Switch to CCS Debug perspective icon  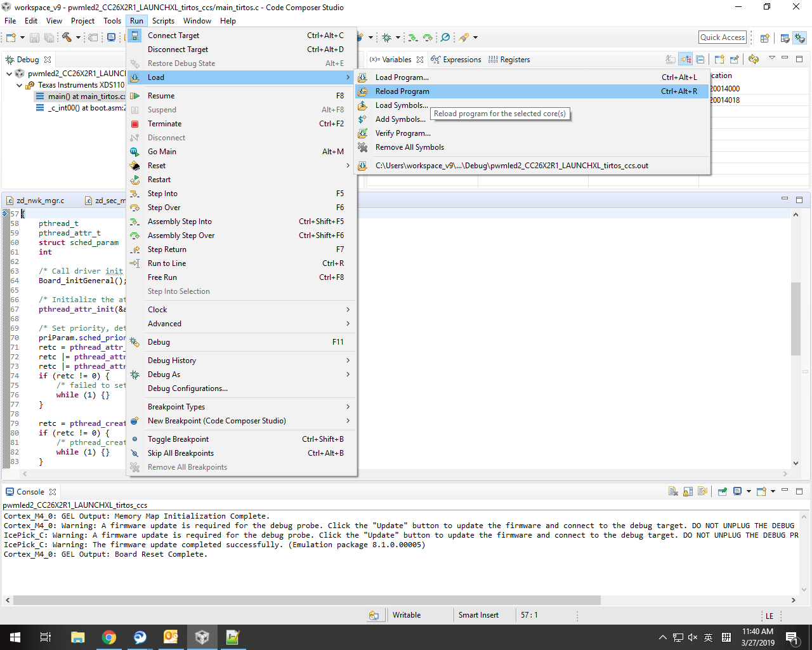click(x=799, y=38)
